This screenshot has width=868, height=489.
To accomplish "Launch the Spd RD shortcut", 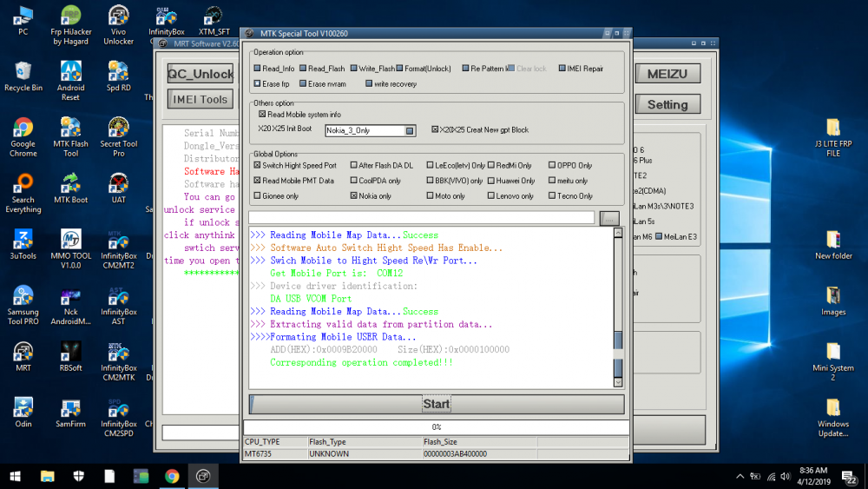I will [x=118, y=76].
